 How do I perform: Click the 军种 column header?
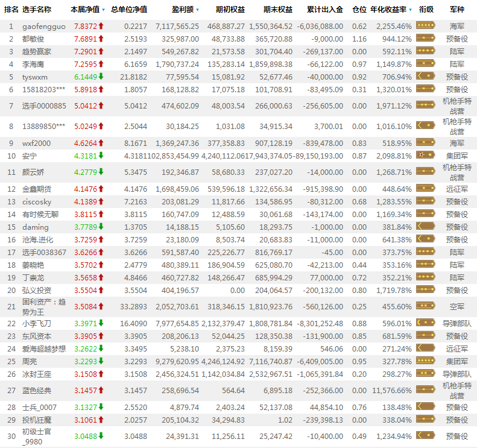(457, 10)
